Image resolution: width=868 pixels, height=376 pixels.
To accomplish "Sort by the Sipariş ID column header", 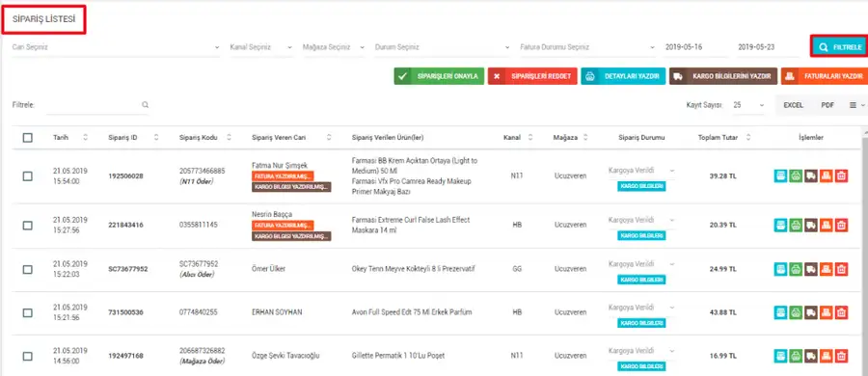I will (x=133, y=137).
